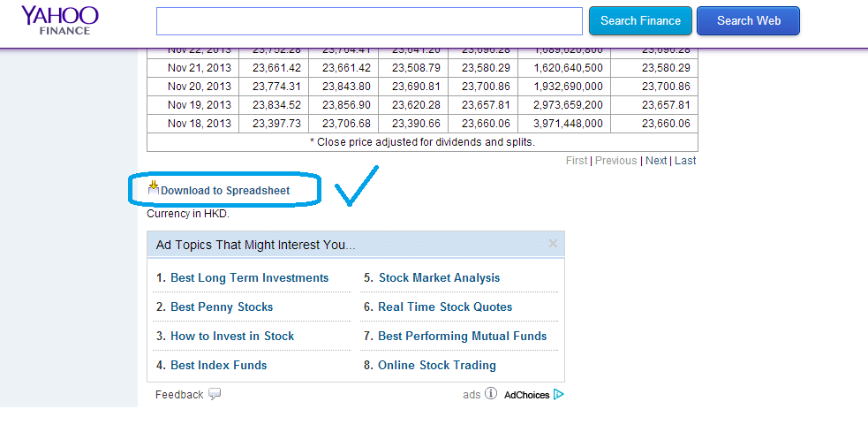Screen dimensions: 868x447
Task: Open the Online Stock Trading link
Action: [437, 365]
